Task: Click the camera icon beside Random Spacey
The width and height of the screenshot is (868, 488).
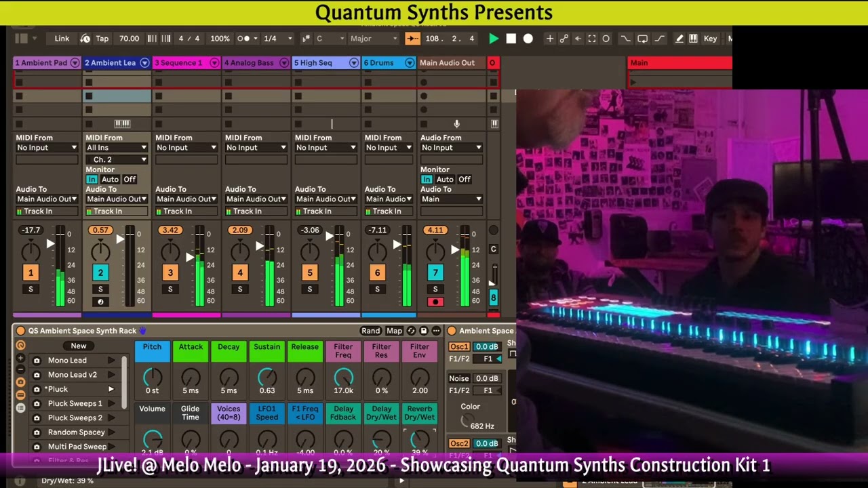Action: 37,432
